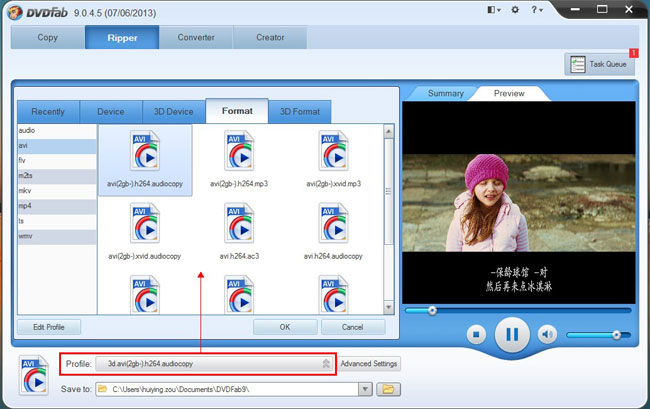This screenshot has width=650, height=409.
Task: Confirm profile selection with OK
Action: pos(285,327)
